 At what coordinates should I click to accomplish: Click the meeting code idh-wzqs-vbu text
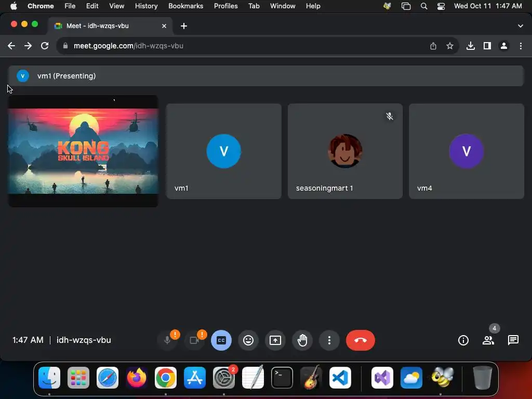(x=84, y=340)
